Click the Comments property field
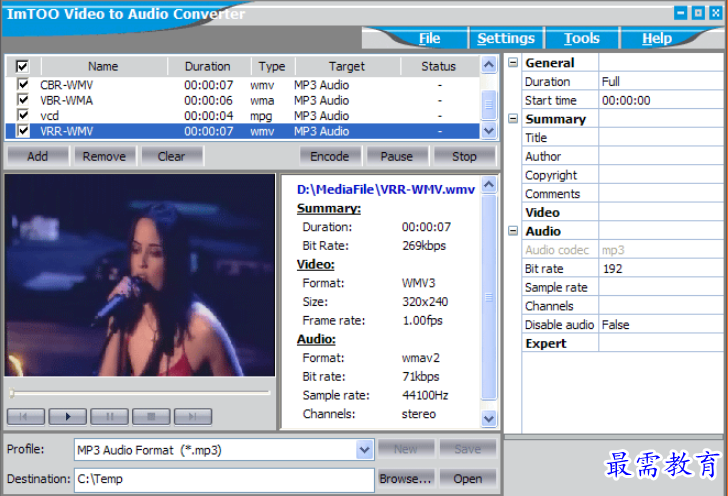The height and width of the screenshot is (496, 728). [661, 194]
